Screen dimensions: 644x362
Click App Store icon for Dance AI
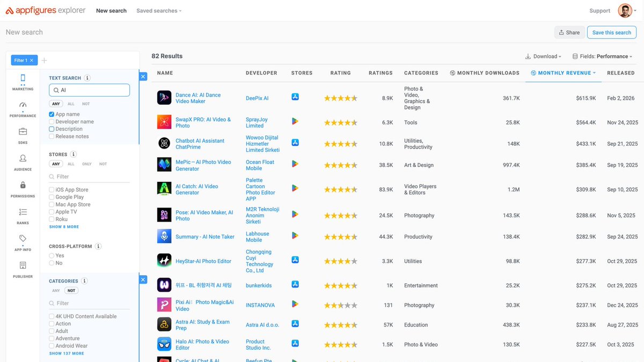pos(295,97)
